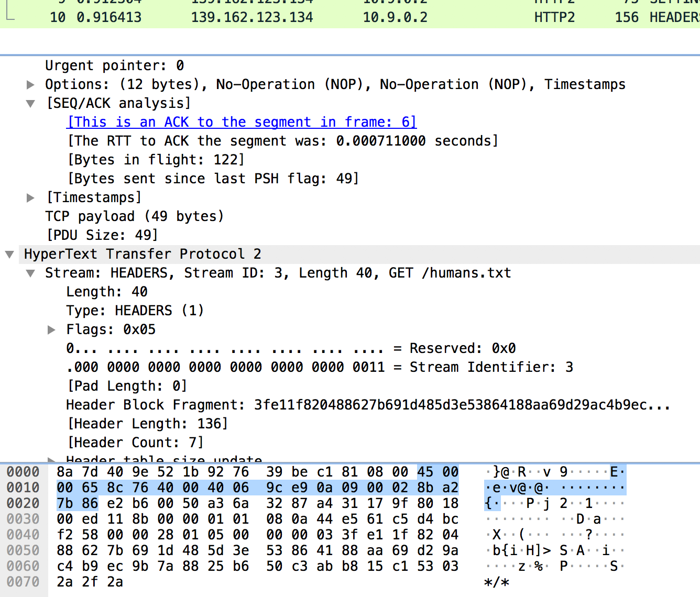Viewport: 700px width, 597px height.
Task: Click hex offset 0020 in bytes pane
Action: click(x=23, y=503)
